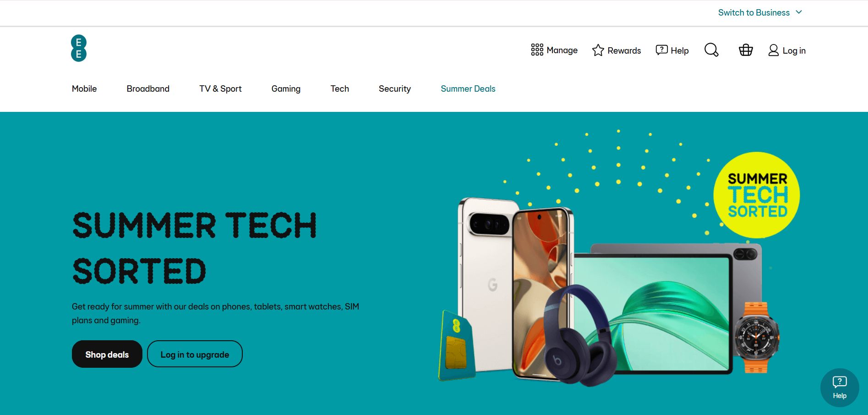The width and height of the screenshot is (868, 415).
Task: Open the search magnifier icon
Action: click(711, 50)
